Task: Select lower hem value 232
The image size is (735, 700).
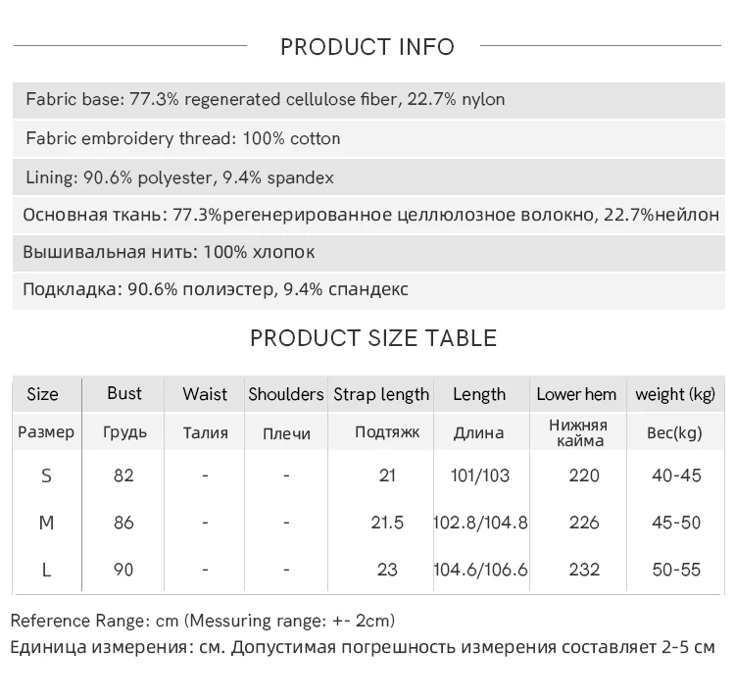Action: pyautogui.click(x=583, y=570)
